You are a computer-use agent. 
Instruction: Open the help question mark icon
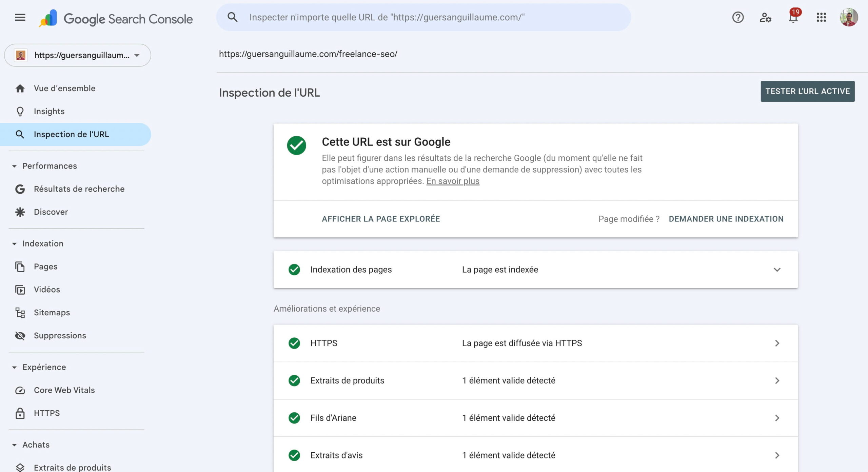[737, 17]
